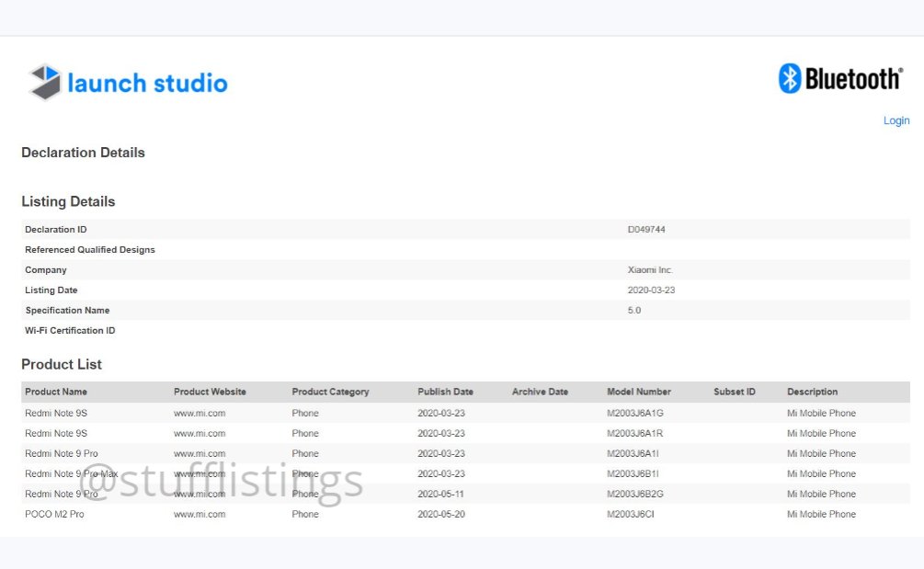This screenshot has height=569, width=924.
Task: Select model number M2003J6CI
Action: (x=631, y=514)
